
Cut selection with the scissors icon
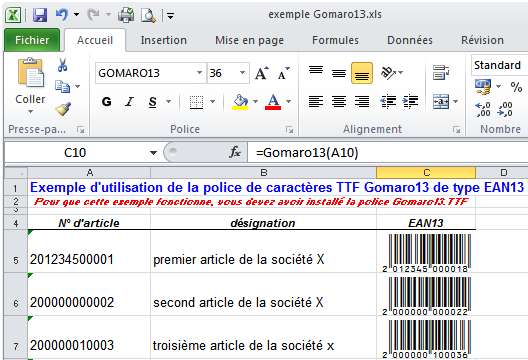point(62,65)
